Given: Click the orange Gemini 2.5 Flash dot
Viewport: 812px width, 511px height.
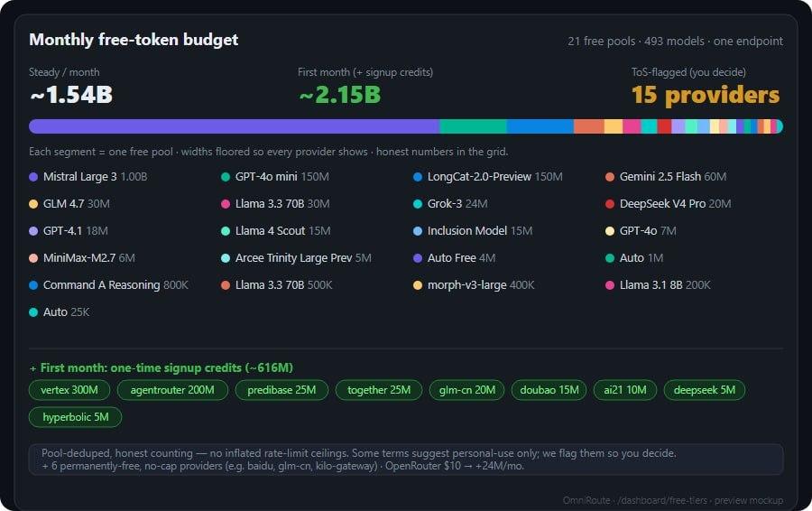Looking at the screenshot, I should [x=610, y=177].
